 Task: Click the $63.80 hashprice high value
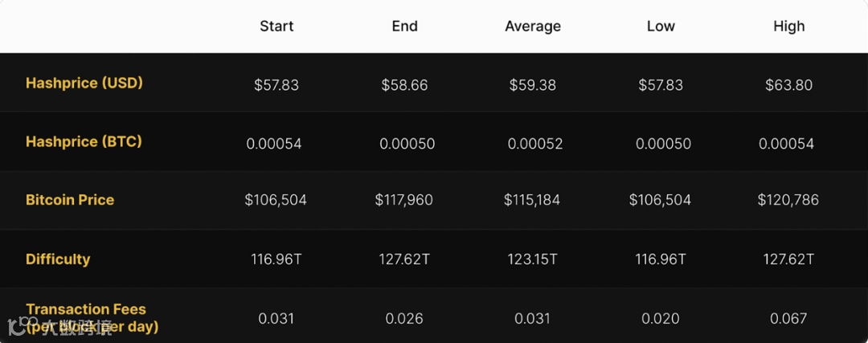(789, 85)
